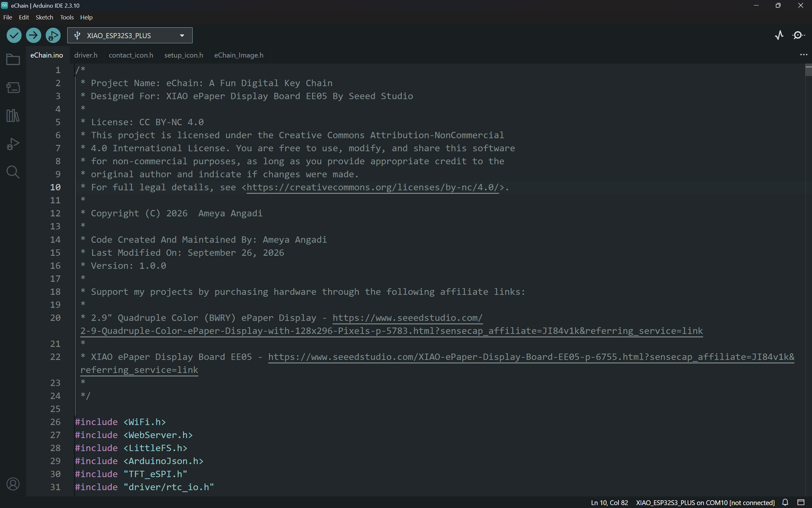Click the editor vertical scrollbar thumb

[808, 70]
